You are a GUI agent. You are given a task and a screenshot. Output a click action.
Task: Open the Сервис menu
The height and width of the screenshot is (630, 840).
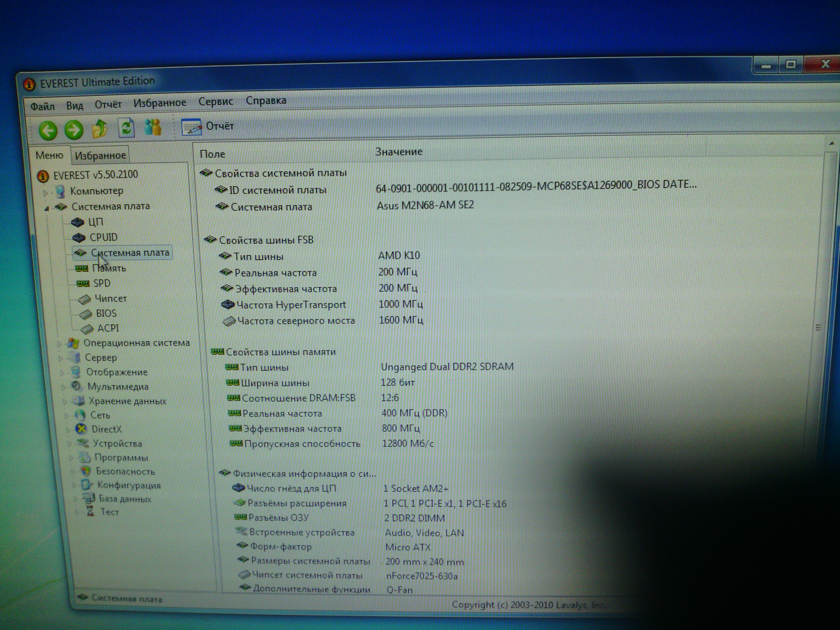point(216,101)
